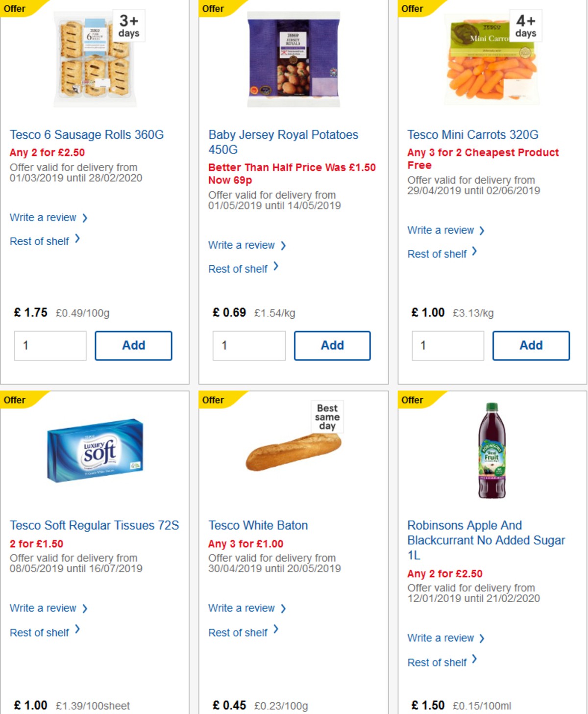Open Write a review for Tesco Soft tissues
Viewport: 588px width, 714px height.
(x=43, y=608)
